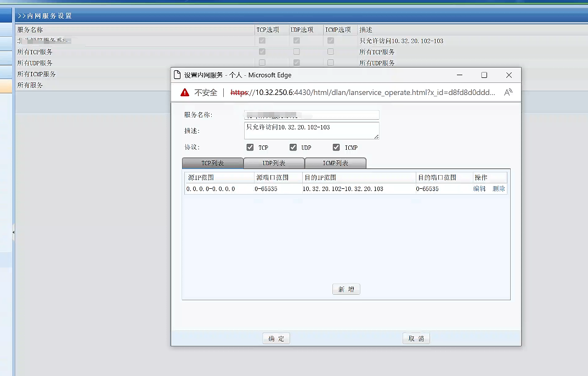The image size is (588, 376).
Task: Confirm with the 确定 button
Action: (x=276, y=339)
